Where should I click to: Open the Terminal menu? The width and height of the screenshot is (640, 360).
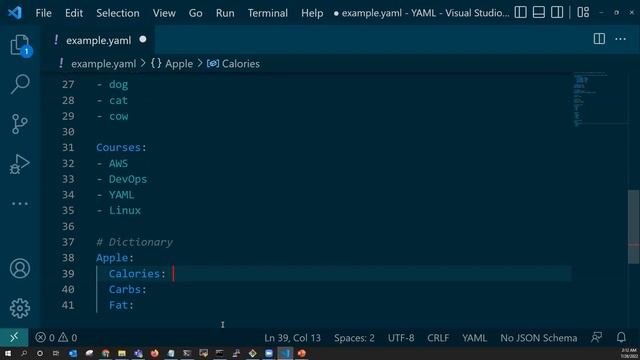tap(267, 13)
